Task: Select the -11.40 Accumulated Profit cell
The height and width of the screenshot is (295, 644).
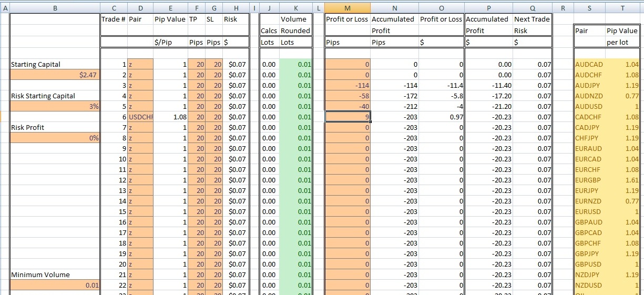Action: (488, 85)
